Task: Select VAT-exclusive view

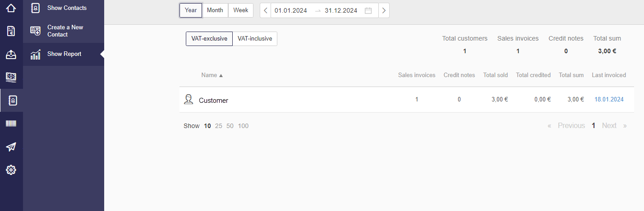Action: [209, 39]
